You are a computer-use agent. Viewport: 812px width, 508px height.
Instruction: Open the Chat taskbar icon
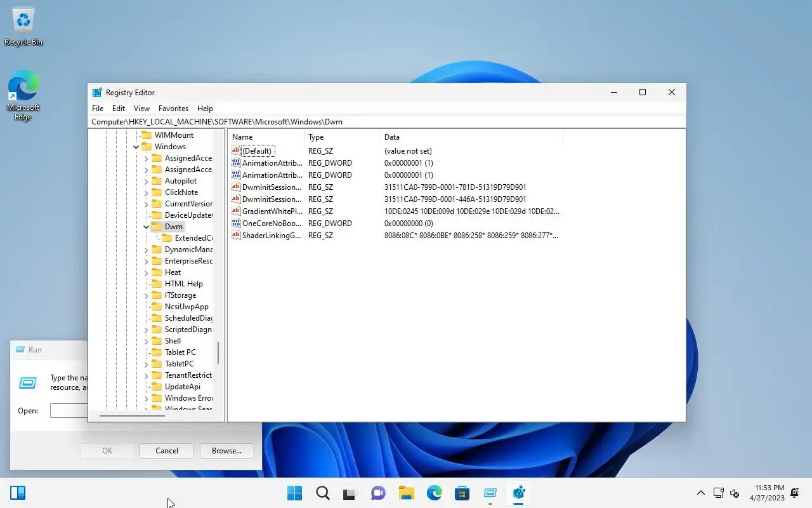click(x=379, y=493)
